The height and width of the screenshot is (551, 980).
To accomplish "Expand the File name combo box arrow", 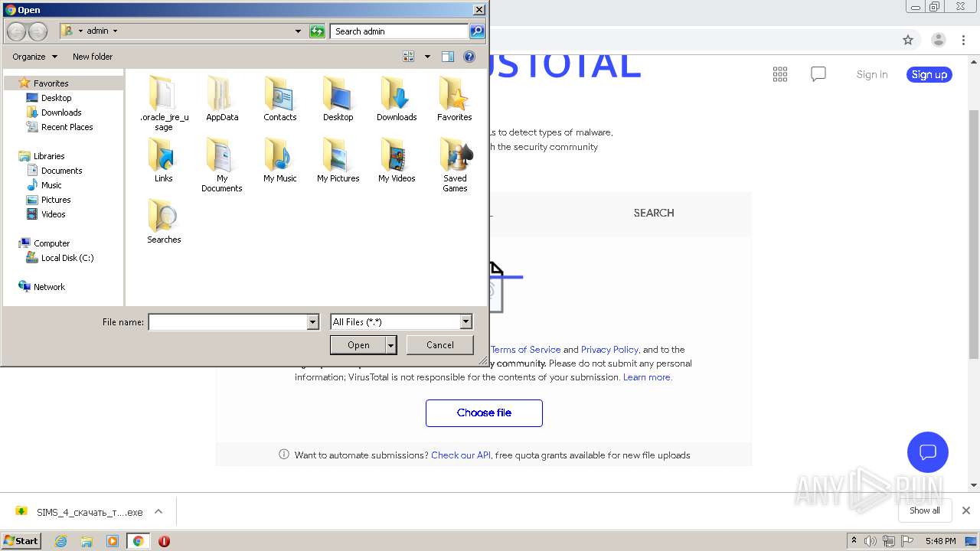I will point(312,322).
